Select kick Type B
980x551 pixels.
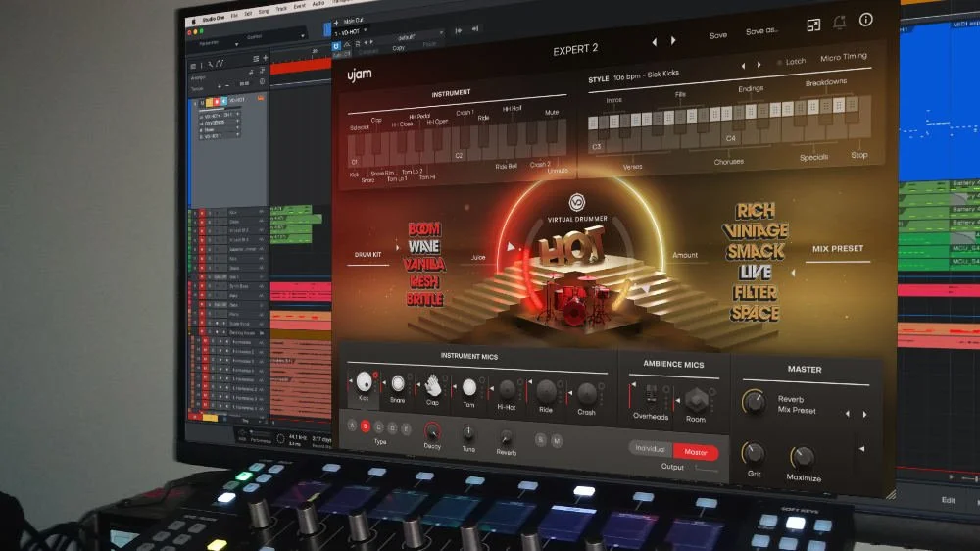pyautogui.click(x=365, y=426)
